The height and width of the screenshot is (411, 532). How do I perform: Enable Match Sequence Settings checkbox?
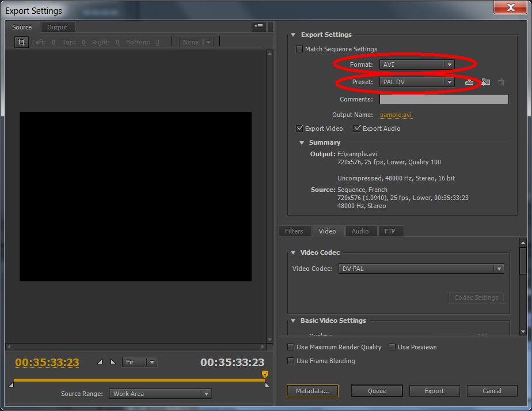click(299, 49)
